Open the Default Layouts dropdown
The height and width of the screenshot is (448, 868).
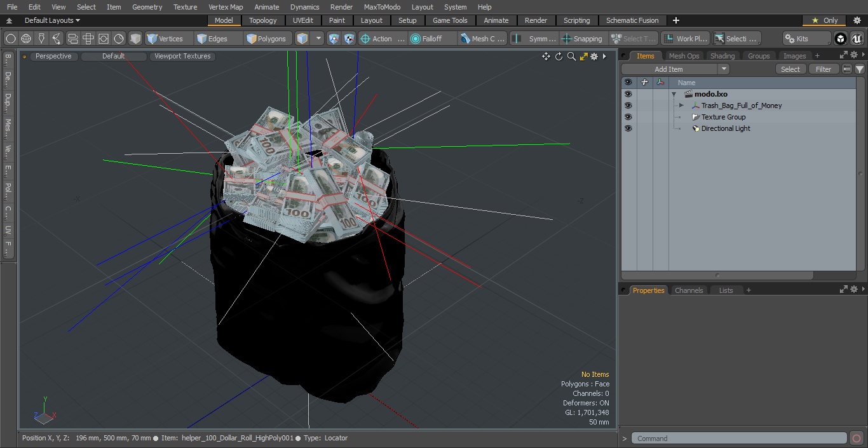click(x=51, y=20)
